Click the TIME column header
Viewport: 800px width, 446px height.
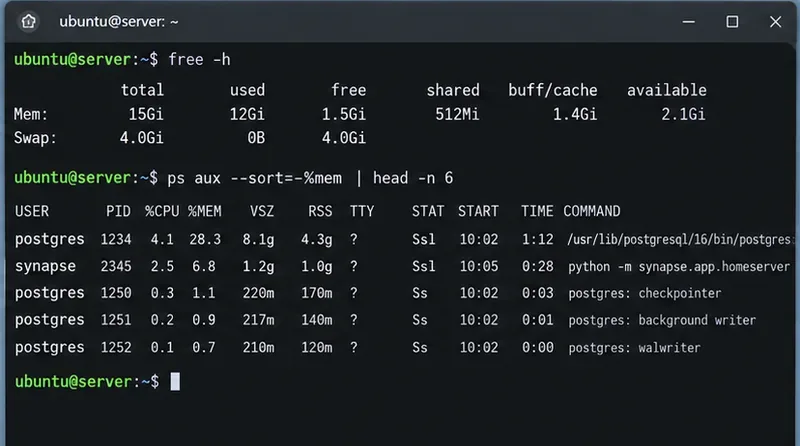click(x=537, y=211)
